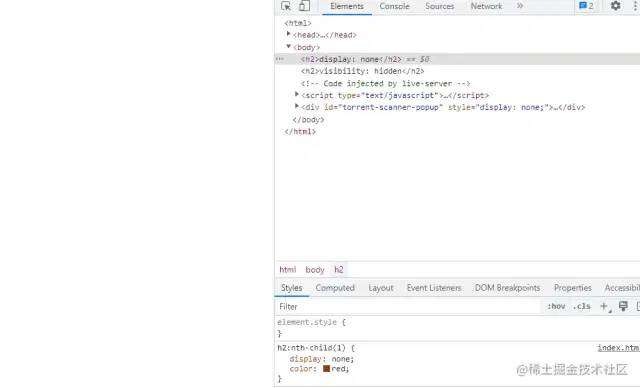Open the issues counter badge
Viewport: 640px width, 388px height.
[587, 6]
